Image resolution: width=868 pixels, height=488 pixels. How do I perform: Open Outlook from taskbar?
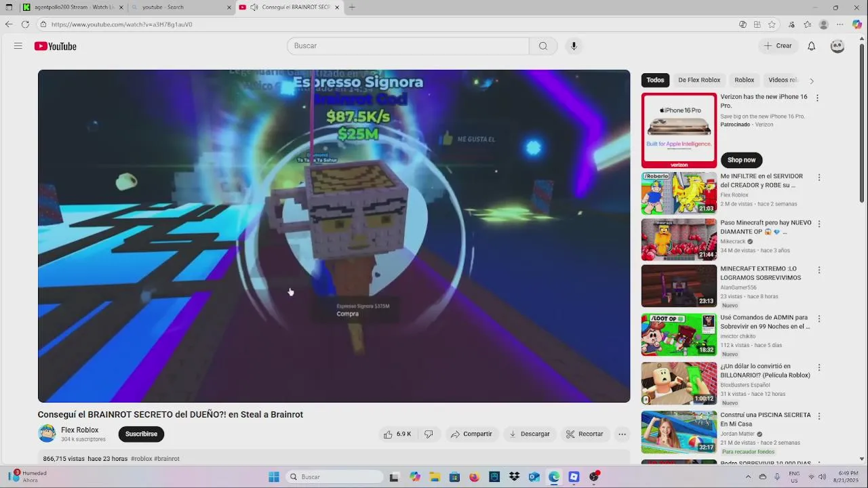point(534,477)
